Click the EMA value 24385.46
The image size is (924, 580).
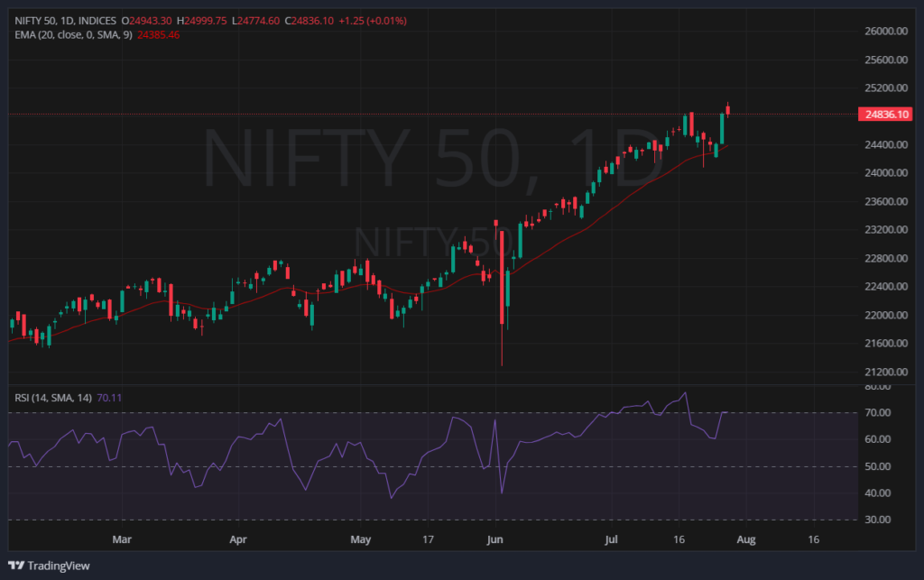coord(159,35)
